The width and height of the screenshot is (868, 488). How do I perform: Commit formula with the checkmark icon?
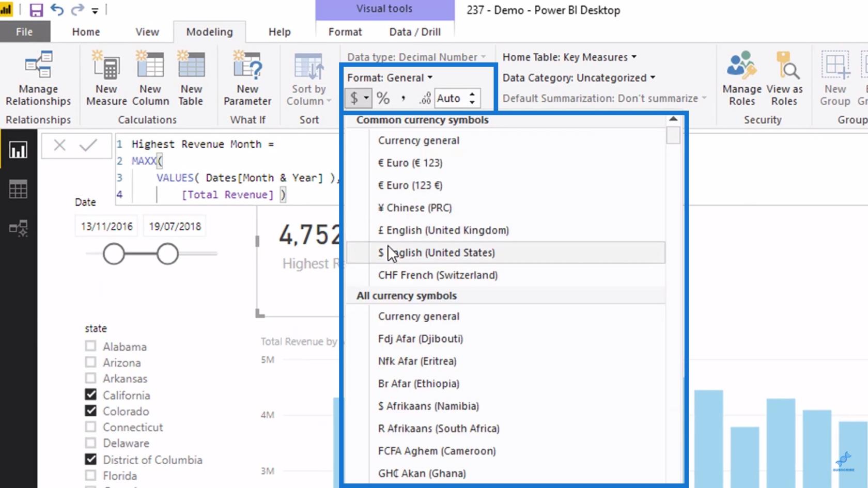pyautogui.click(x=88, y=145)
